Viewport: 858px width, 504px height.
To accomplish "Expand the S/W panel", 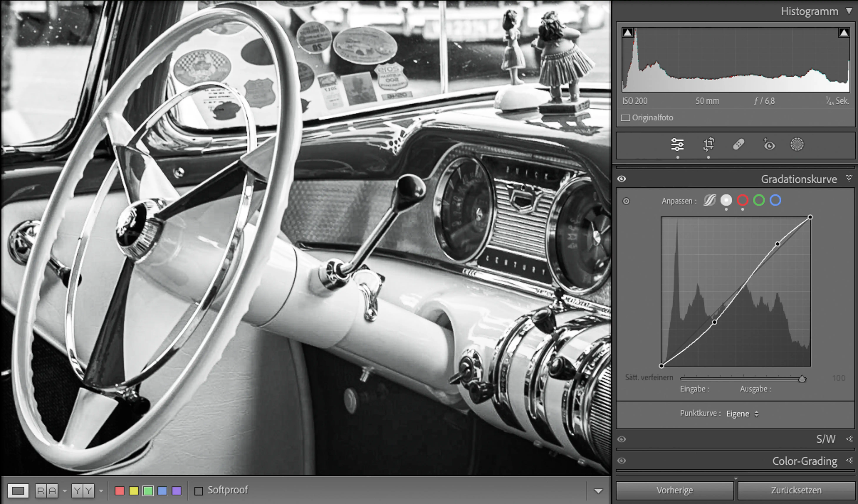I will 849,439.
